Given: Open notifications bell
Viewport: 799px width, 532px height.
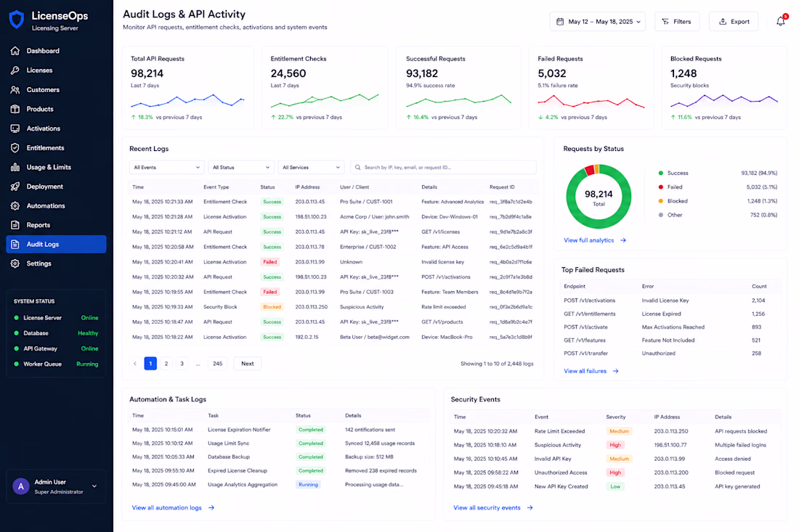Looking at the screenshot, I should [781, 21].
